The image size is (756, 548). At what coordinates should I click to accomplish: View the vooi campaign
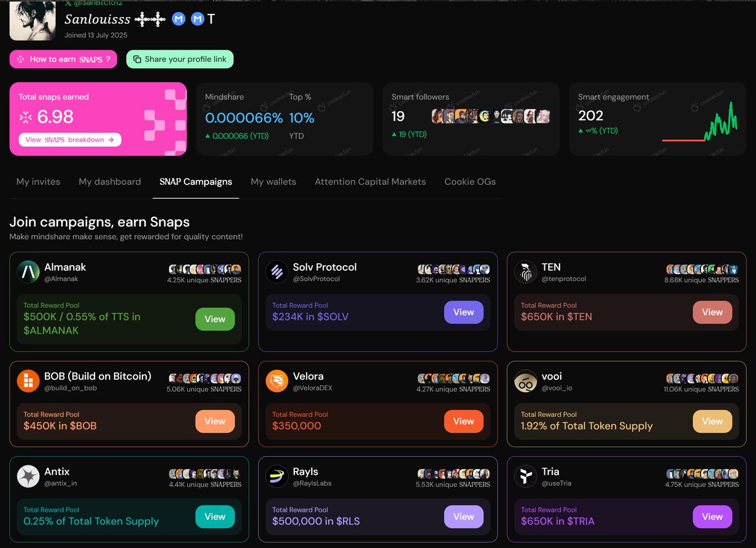(713, 421)
